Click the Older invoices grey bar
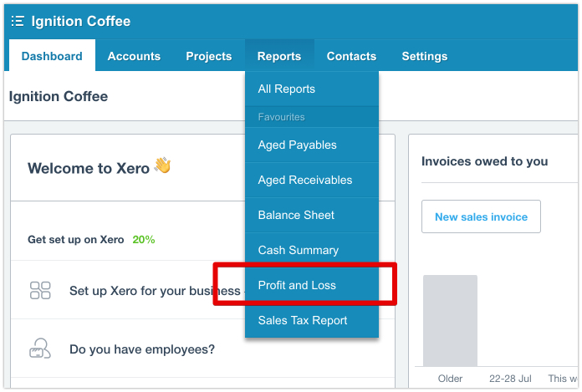Screen dimensions: 582x392 pos(450,320)
